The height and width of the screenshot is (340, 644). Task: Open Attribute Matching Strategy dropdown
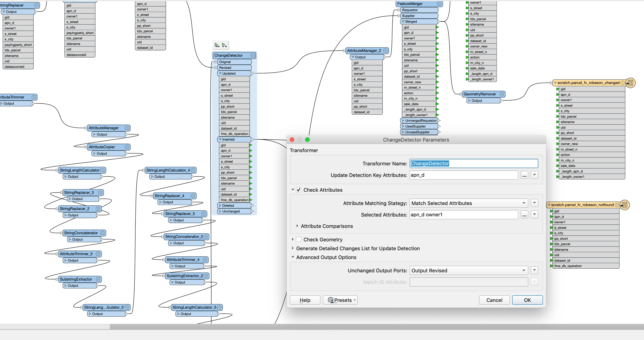(x=469, y=203)
